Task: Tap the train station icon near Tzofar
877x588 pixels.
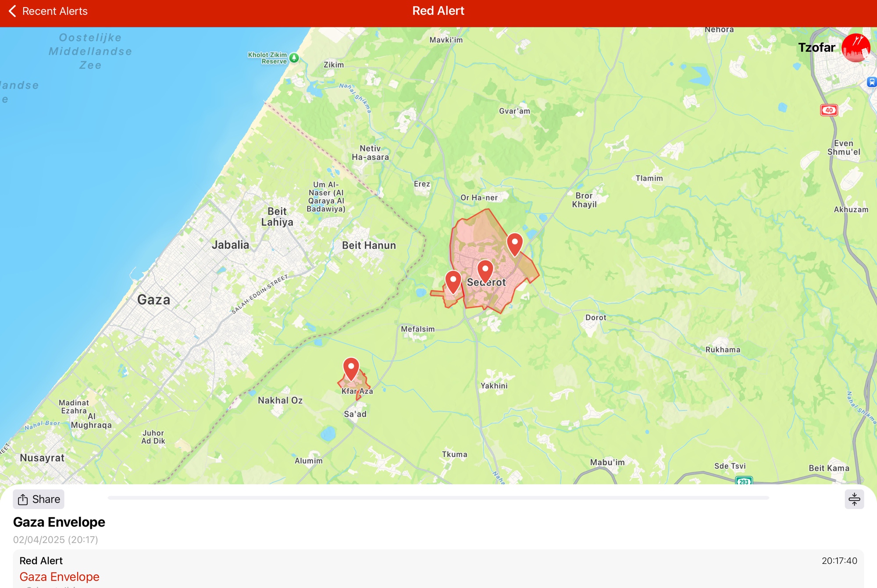Action: 871,82
